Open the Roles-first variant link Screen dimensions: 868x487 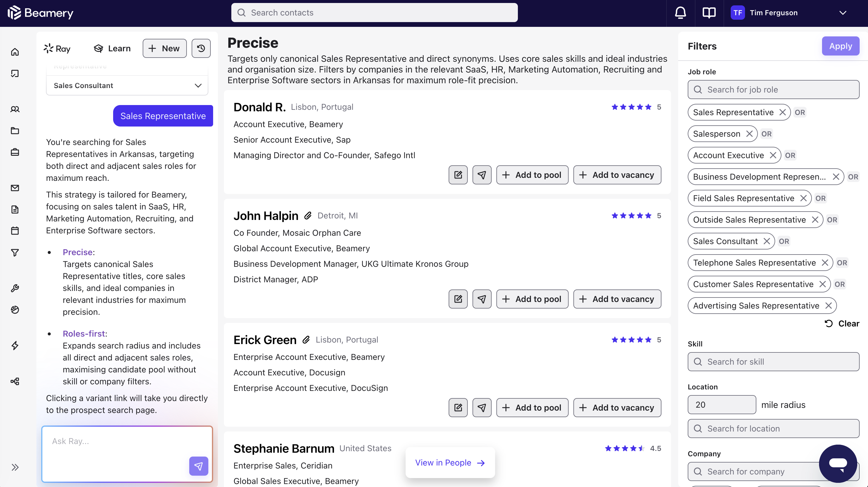[x=84, y=334]
